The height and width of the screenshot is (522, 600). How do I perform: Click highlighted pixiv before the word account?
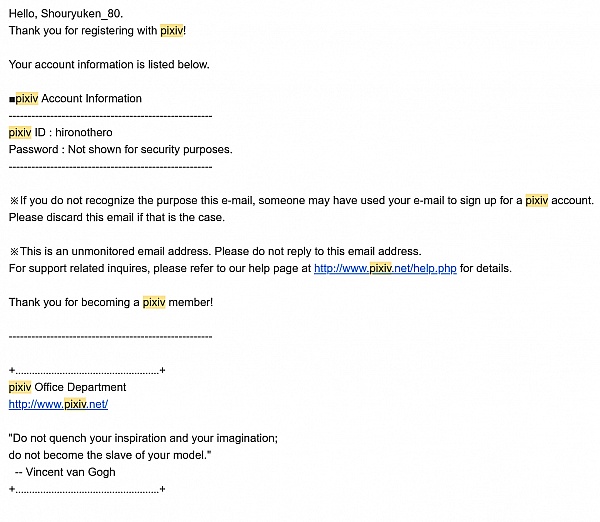(536, 200)
